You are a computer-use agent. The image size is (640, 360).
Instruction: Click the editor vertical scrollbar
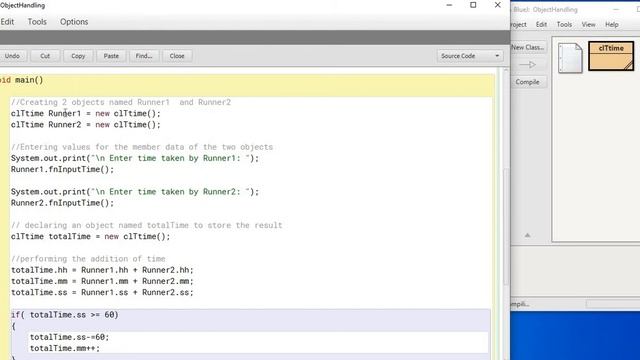506,227
